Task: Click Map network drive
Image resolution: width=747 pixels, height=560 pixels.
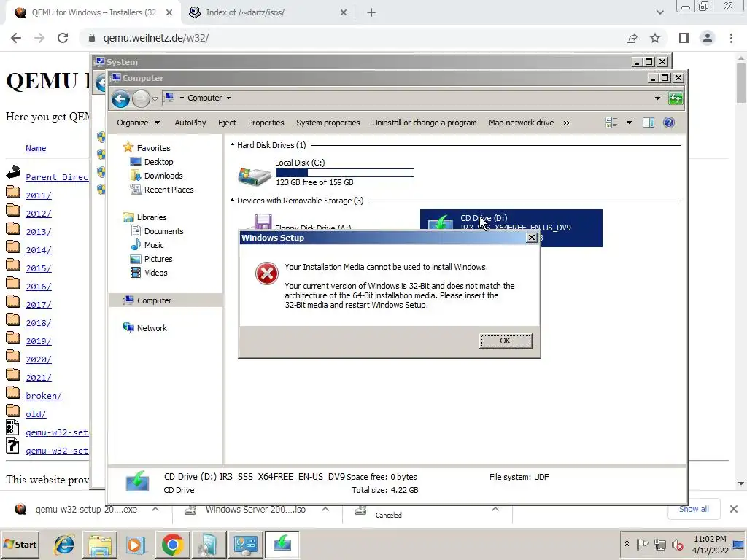Action: point(521,122)
